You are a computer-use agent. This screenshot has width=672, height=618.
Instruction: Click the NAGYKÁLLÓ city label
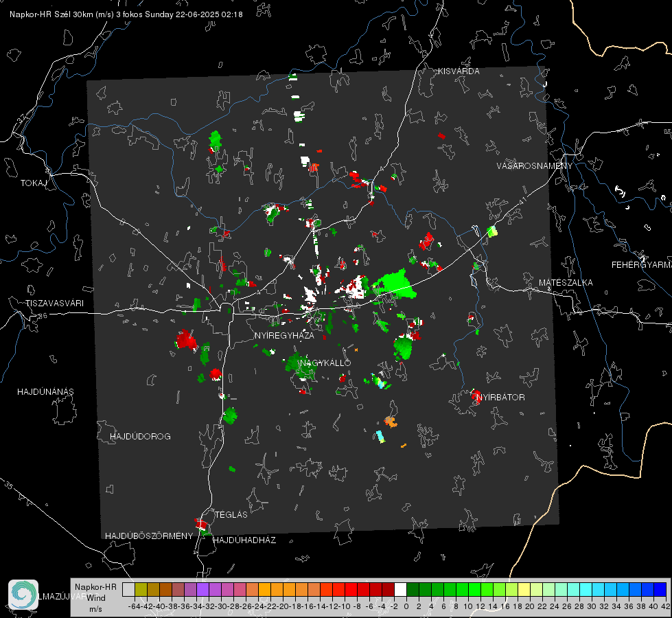point(325,363)
